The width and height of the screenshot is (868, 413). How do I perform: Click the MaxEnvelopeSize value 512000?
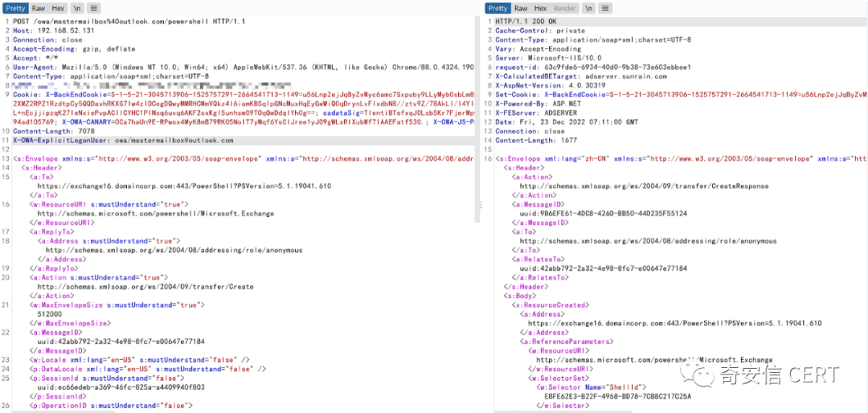49,314
